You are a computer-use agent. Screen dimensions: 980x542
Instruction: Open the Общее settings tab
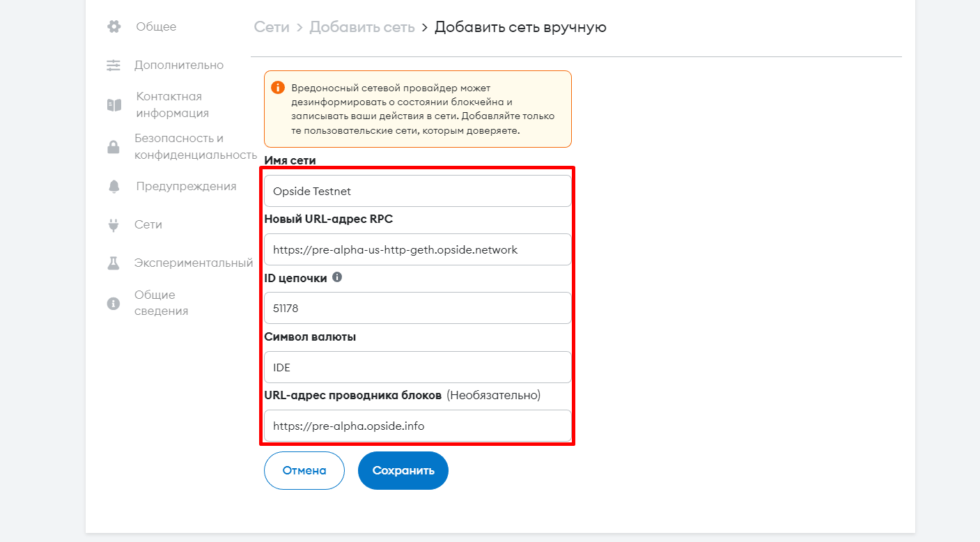[x=156, y=26]
